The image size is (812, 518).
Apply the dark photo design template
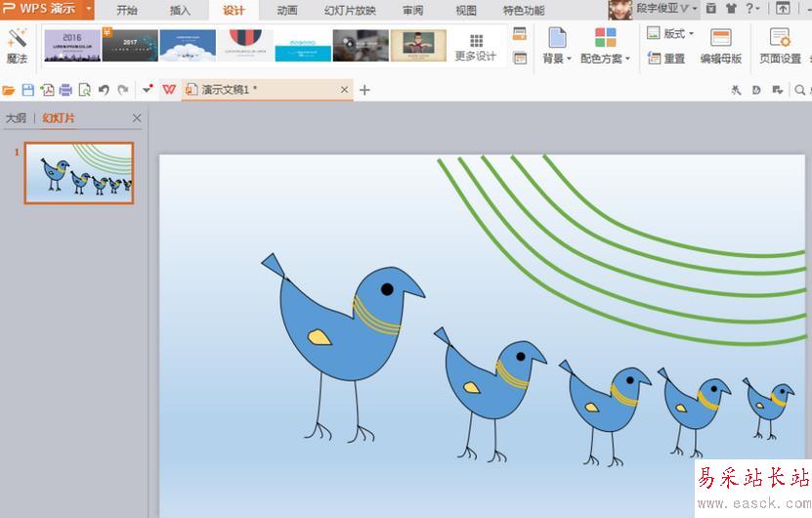(361, 46)
